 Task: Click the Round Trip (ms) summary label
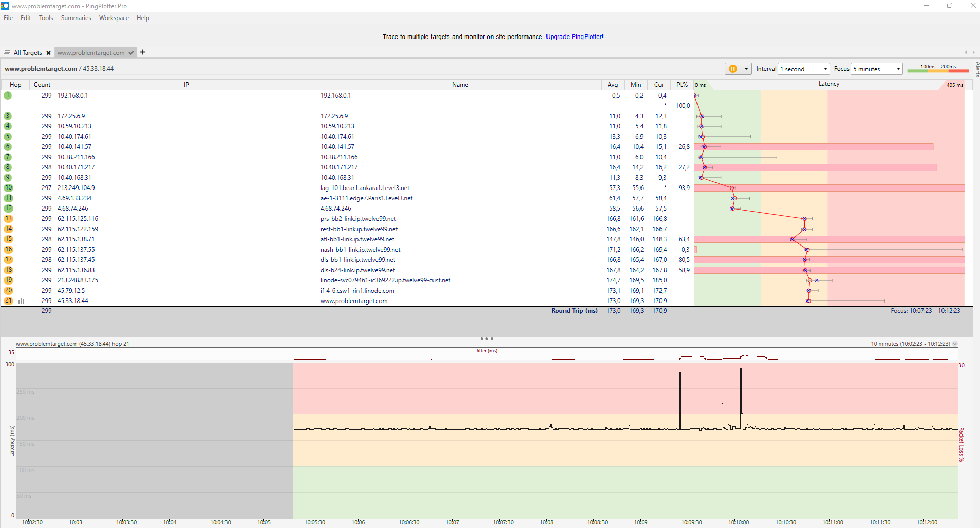pyautogui.click(x=574, y=311)
